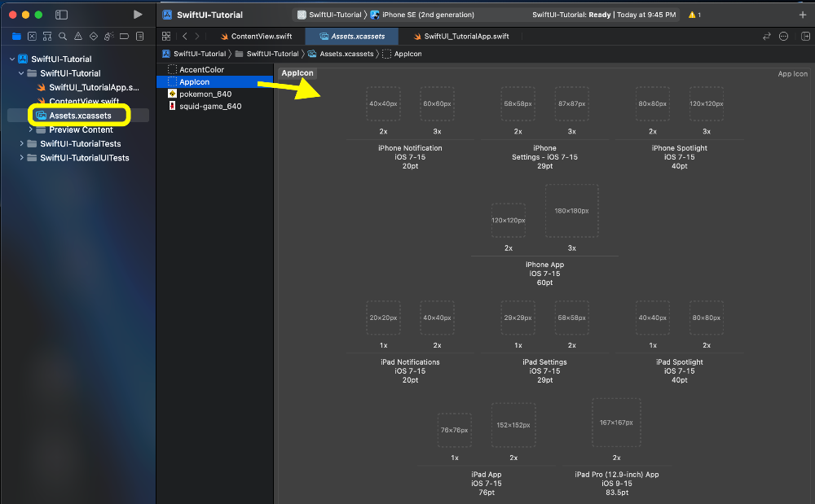Toggle the navigator sidebar visibility
The image size is (815, 504).
coord(61,15)
